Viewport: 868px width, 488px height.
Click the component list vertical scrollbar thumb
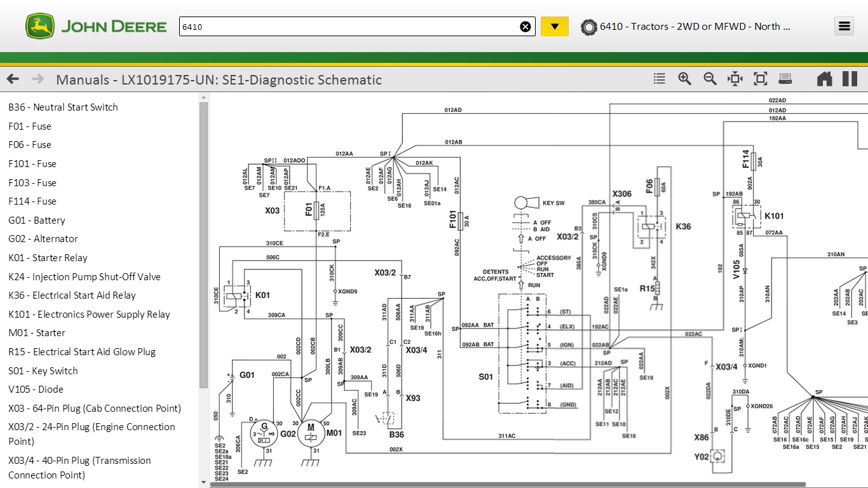point(203,245)
